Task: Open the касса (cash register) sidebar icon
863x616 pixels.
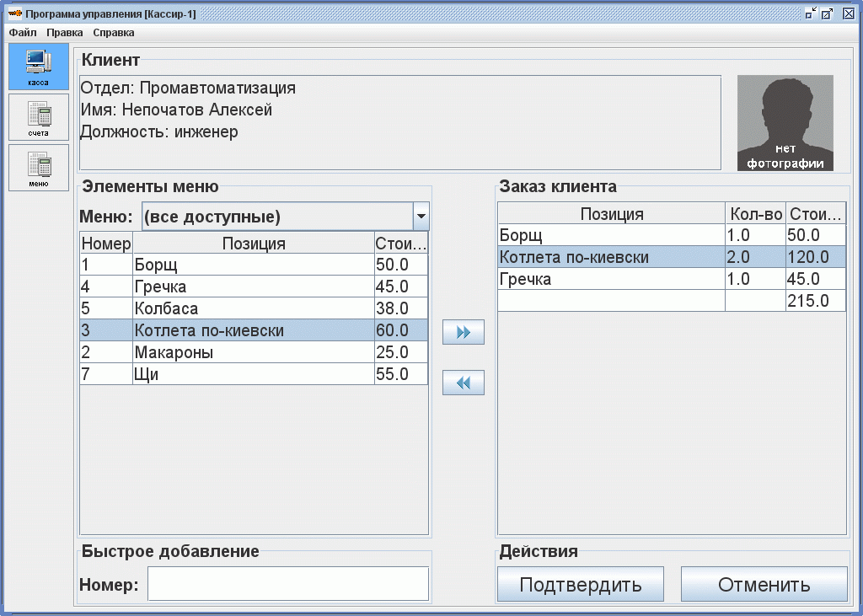Action: (38, 67)
